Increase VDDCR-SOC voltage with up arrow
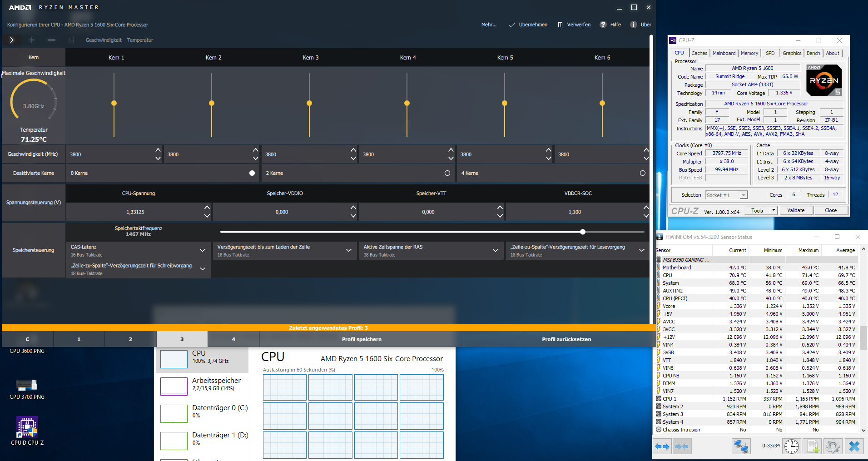Screen dimensions: 868x461 646,208
